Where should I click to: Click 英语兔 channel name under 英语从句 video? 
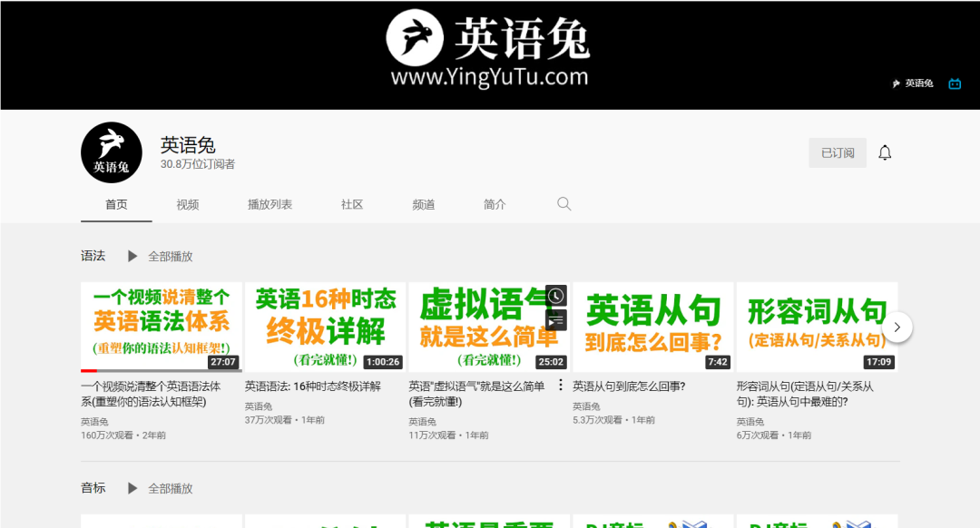click(586, 406)
